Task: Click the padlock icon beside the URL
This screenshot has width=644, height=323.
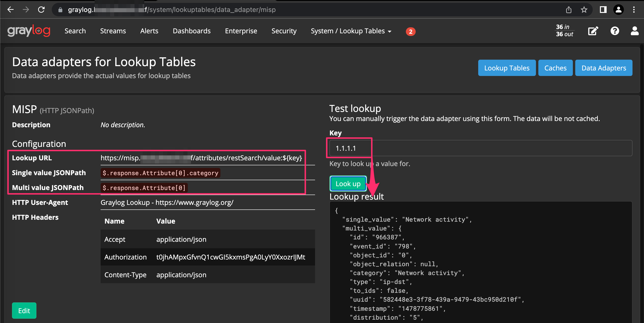Action: pos(60,10)
